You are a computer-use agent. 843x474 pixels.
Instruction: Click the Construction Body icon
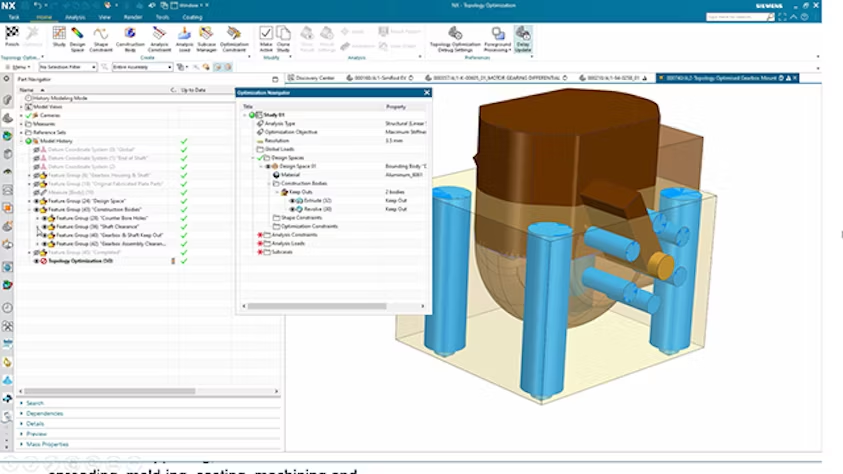[x=130, y=36]
